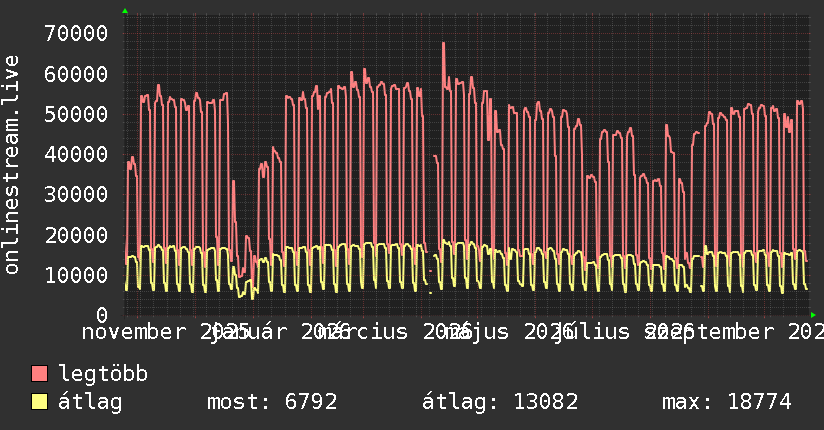Click the yellow átlag legend swatch

[39, 402]
